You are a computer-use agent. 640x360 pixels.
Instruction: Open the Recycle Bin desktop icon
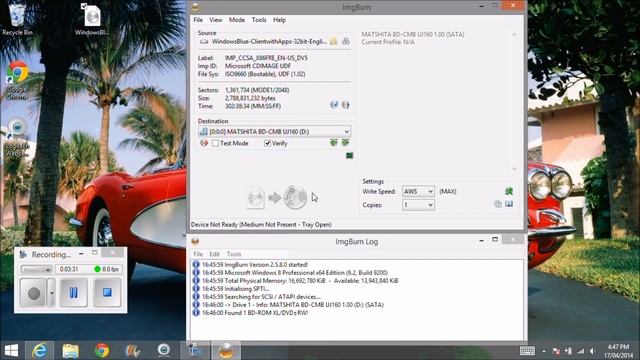[x=17, y=19]
